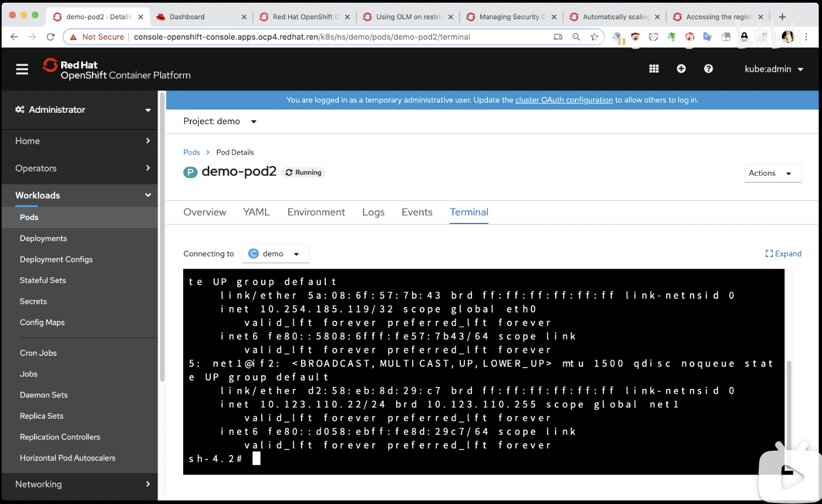Expand the Networking sidebar section
The width and height of the screenshot is (822, 504).
(83, 484)
